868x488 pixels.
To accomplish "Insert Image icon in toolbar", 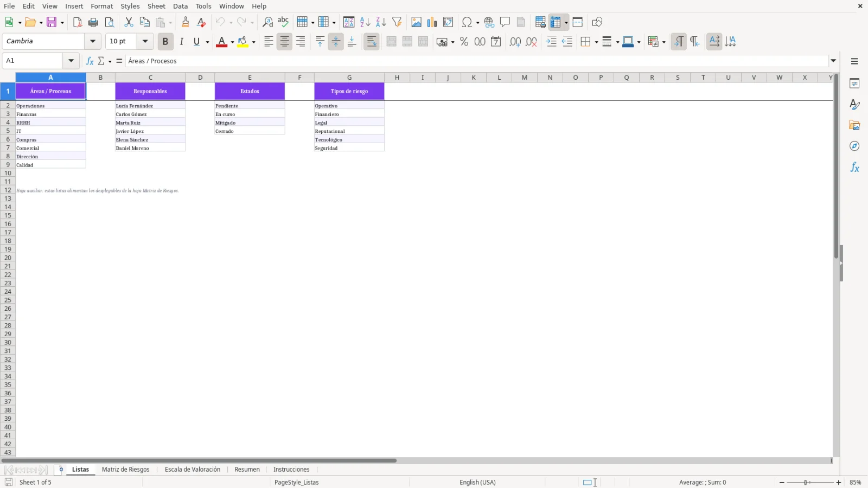I will point(416,22).
